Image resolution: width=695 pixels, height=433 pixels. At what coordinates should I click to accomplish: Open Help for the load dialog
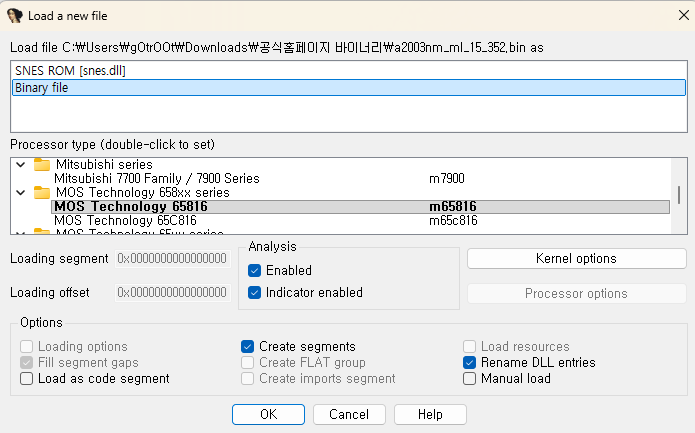[x=430, y=414]
